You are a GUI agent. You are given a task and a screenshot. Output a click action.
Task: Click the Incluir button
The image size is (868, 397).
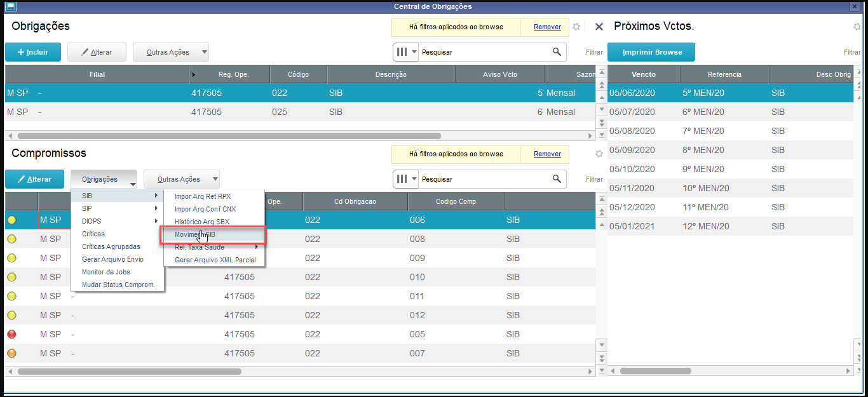(32, 52)
